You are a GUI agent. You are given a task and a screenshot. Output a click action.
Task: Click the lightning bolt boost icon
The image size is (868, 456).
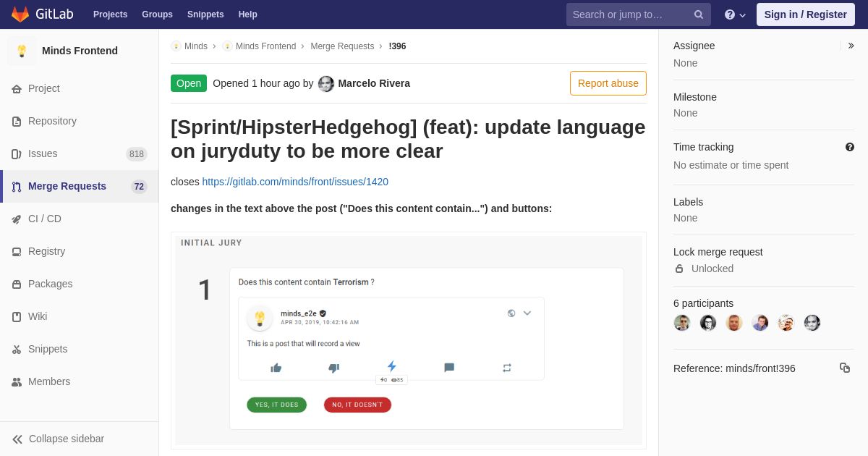pyautogui.click(x=391, y=366)
